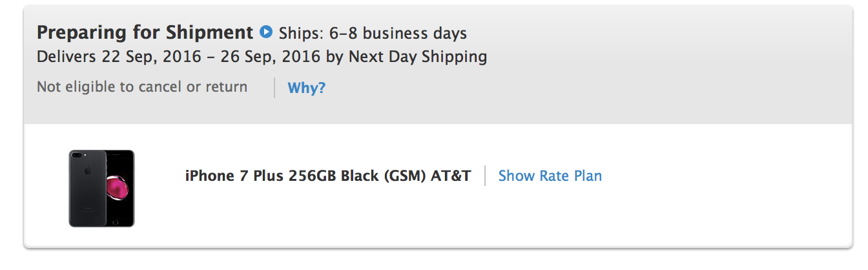Click the word Black in the product name
The height and width of the screenshot is (270, 868).
coord(360,176)
